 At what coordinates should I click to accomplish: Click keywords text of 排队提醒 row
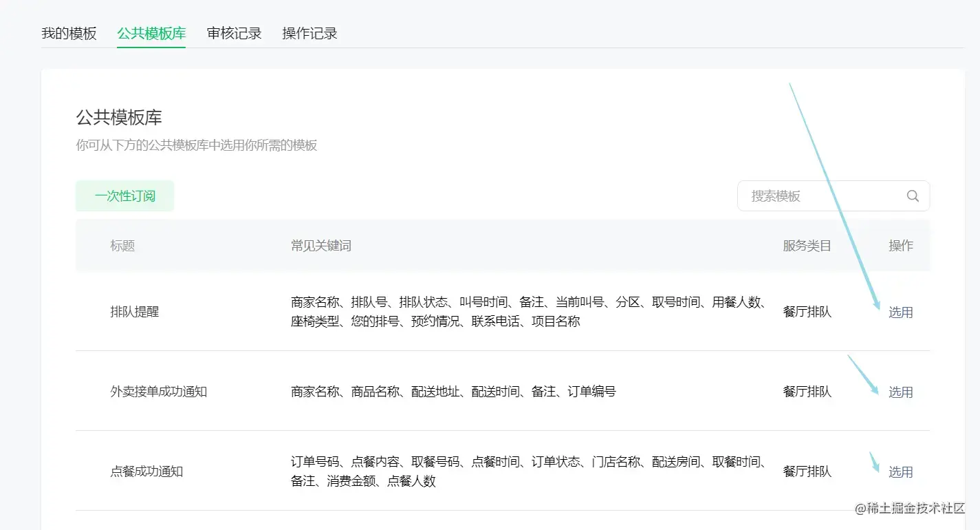[x=528, y=312]
